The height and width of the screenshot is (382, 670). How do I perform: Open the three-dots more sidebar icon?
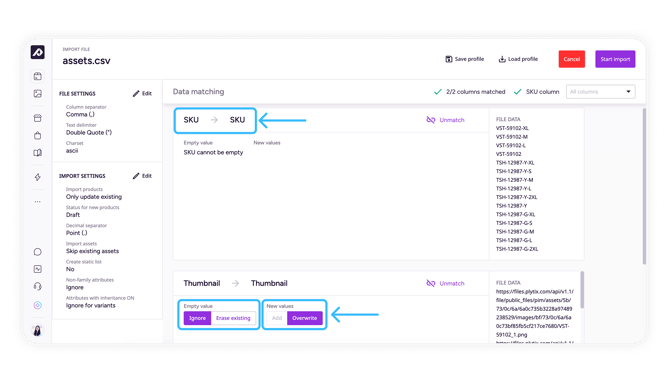pos(38,201)
